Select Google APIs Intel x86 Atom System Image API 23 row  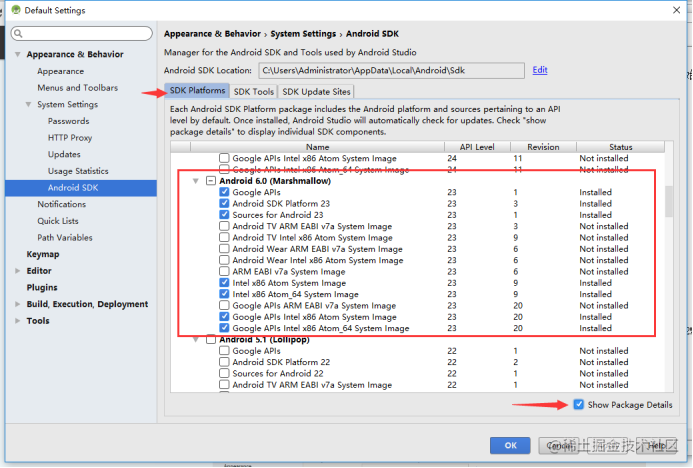coord(418,317)
